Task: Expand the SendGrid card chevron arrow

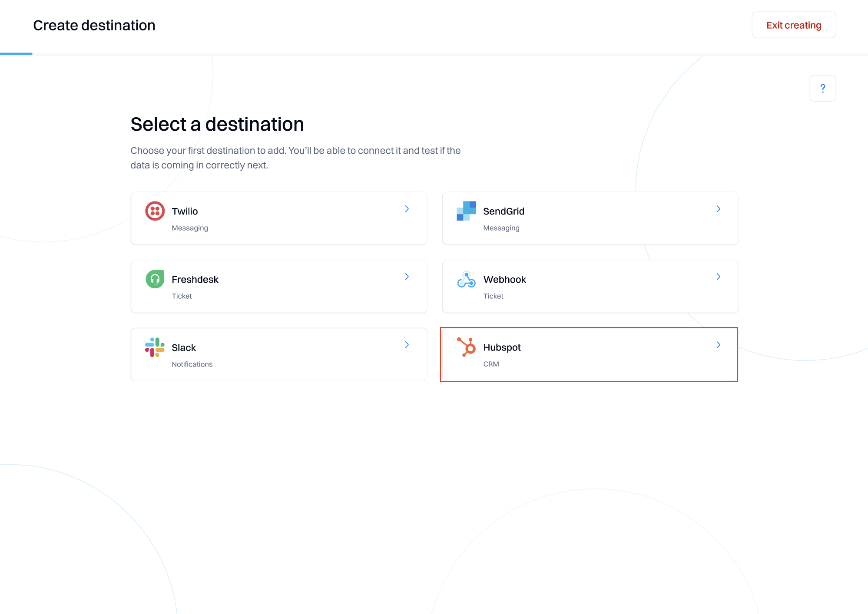Action: coord(719,209)
